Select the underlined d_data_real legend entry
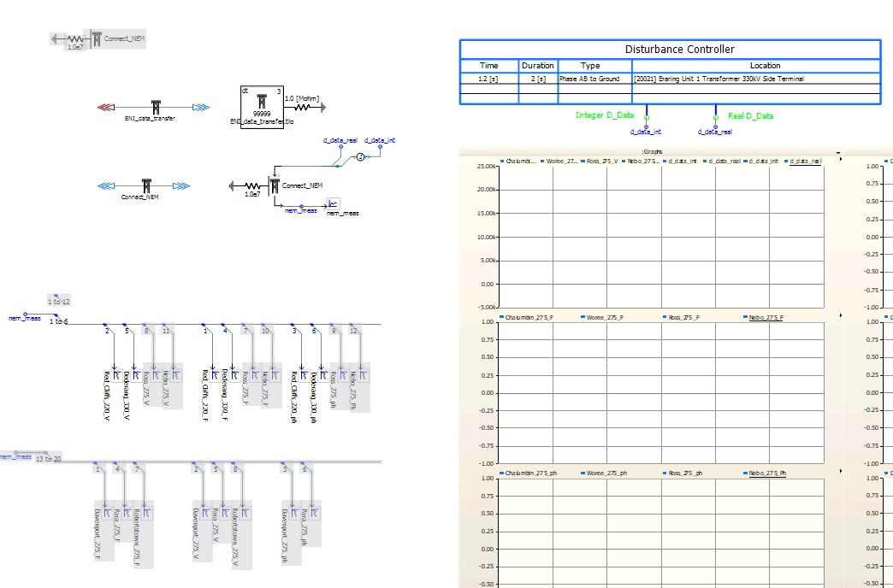893x588 pixels. (805, 161)
